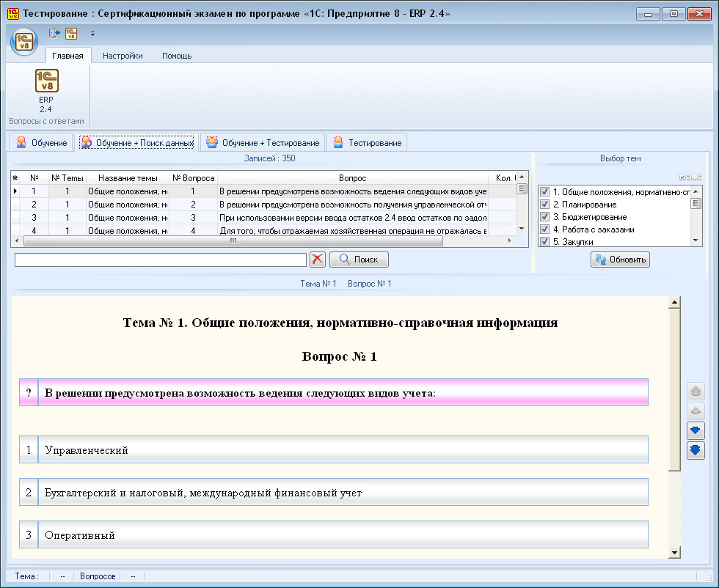The image size is (719, 588).
Task: Click the question panel vertical scrollbar thumb
Action: 674,389
